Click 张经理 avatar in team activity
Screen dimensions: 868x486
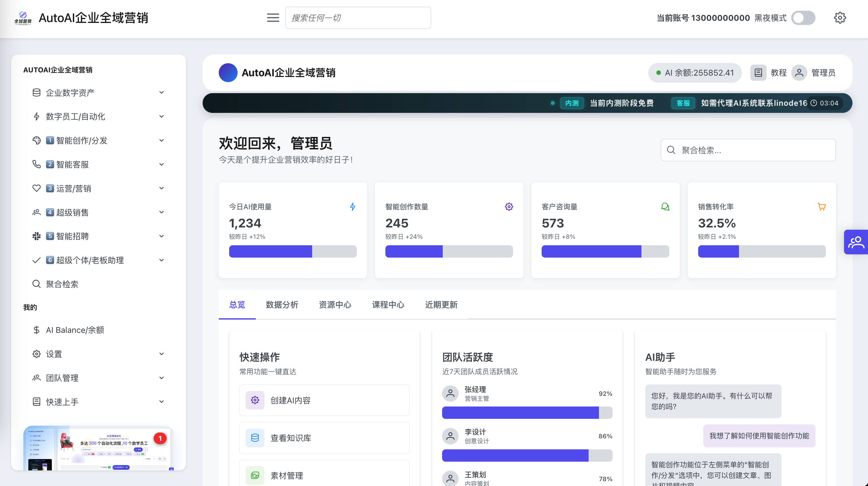tap(450, 394)
